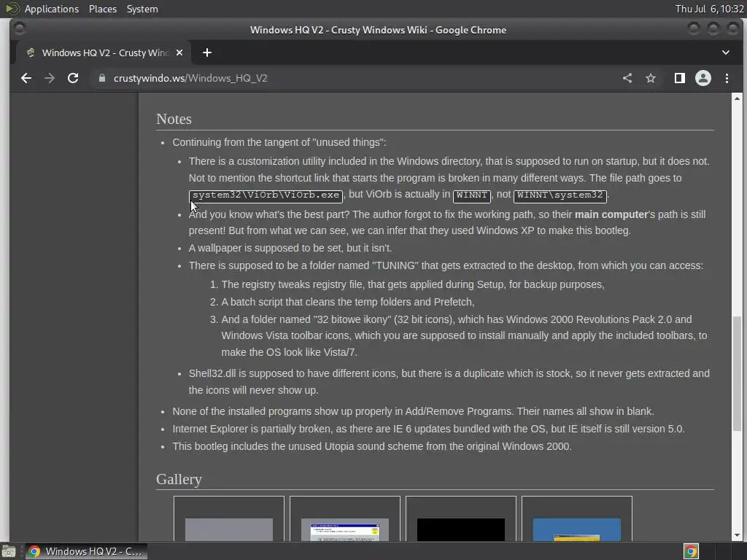Click 'Continuing from the tangent' bullet

(x=279, y=142)
